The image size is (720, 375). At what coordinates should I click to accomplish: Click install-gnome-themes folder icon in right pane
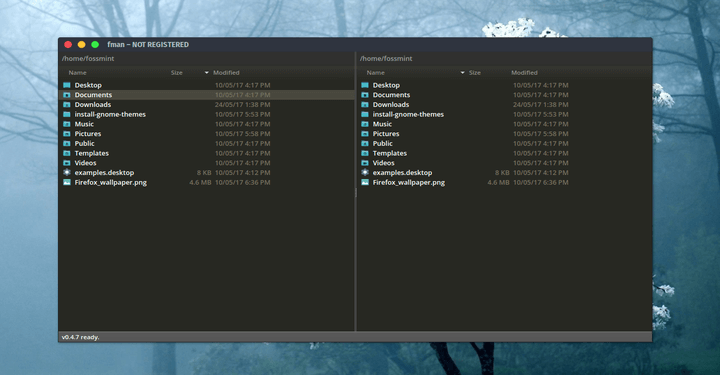click(365, 114)
